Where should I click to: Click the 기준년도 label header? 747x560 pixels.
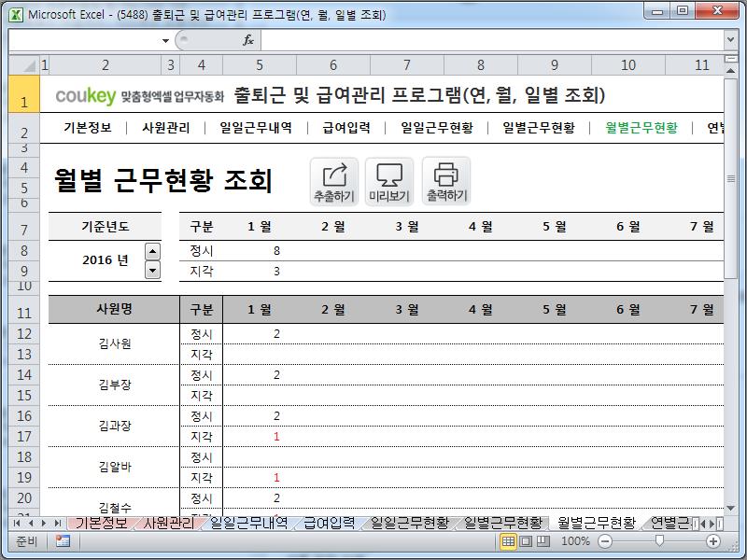pos(106,226)
